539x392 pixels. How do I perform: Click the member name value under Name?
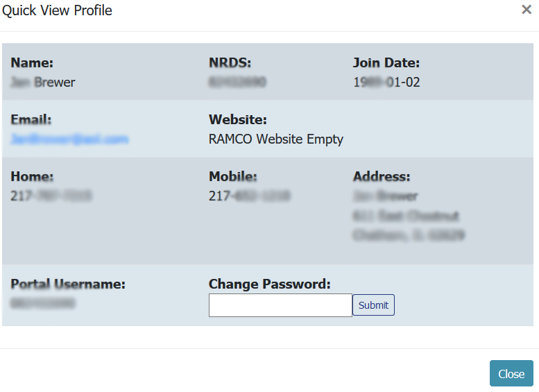click(43, 82)
